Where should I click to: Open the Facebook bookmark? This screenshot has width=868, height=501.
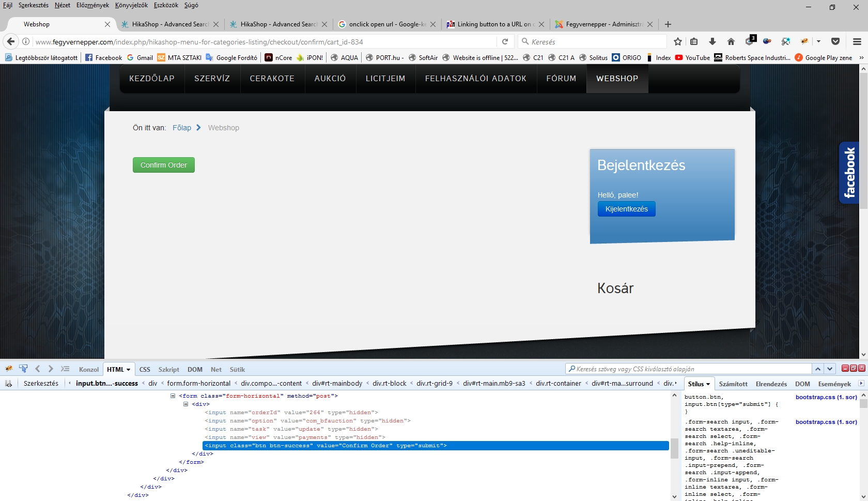click(103, 57)
